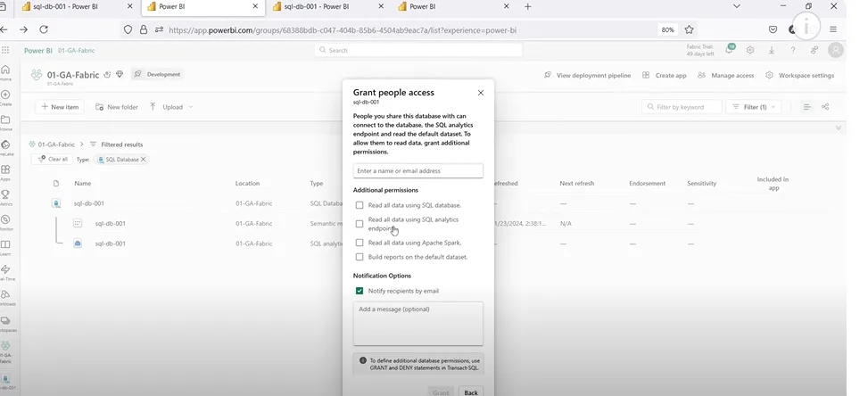Viewport: 868px width, 396px height.
Task: Open the Real-Time icon in left sidebar
Action: pyautogui.click(x=5, y=271)
